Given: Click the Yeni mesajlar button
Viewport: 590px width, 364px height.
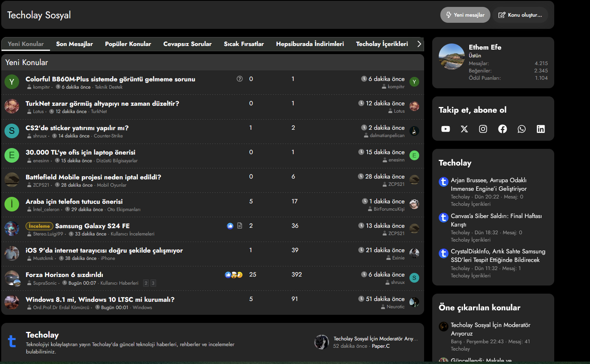Looking at the screenshot, I should (x=465, y=15).
